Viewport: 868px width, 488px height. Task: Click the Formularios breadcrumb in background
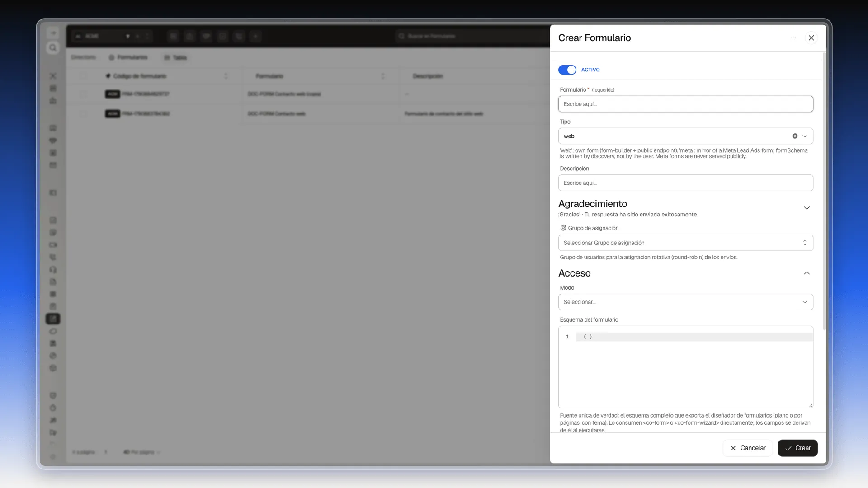pyautogui.click(x=128, y=57)
